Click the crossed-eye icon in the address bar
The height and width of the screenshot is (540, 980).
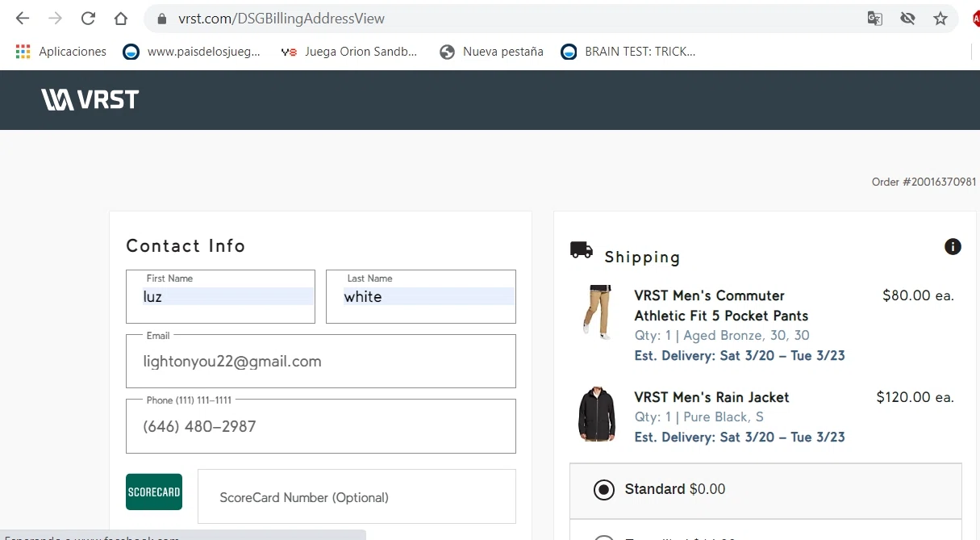point(907,18)
